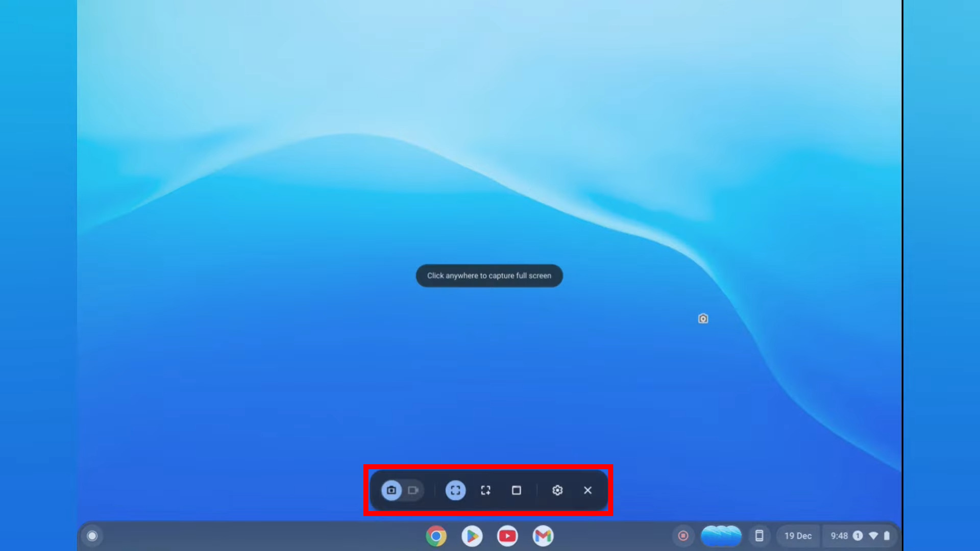Open quick settings at 9:48 clock

point(839,536)
